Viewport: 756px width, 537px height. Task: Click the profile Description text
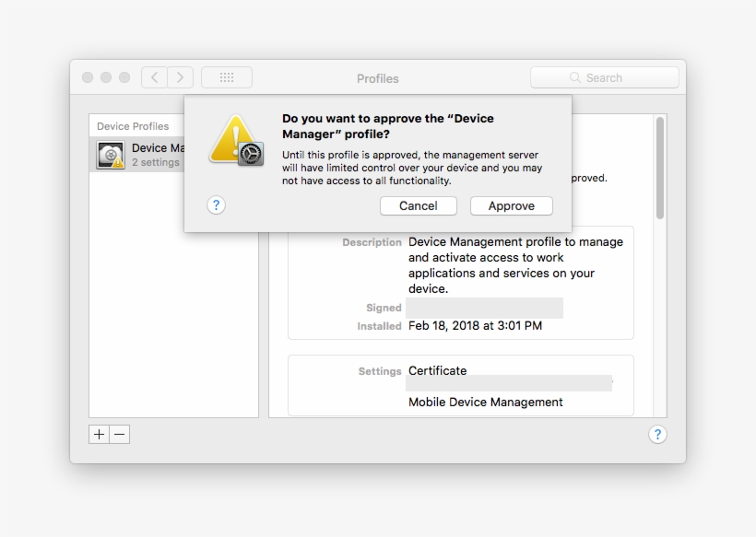(515, 265)
